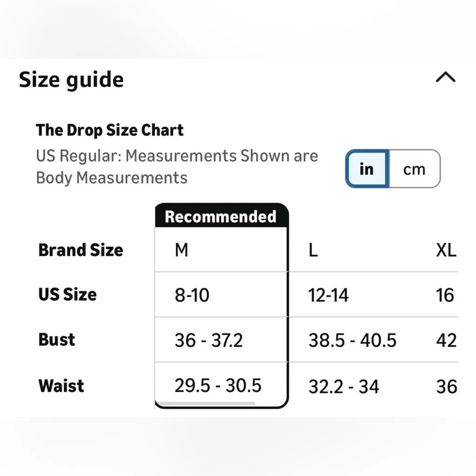
Task: Switch measurements to cm
Action: [x=414, y=169]
